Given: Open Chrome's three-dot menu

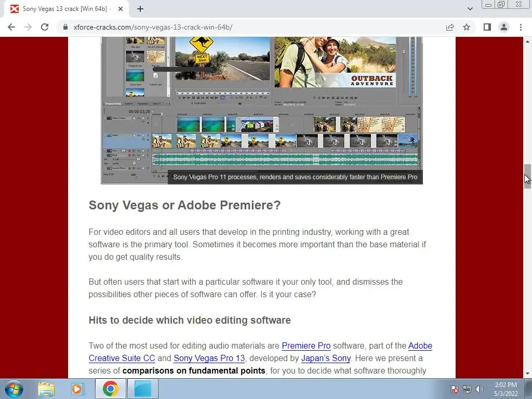Looking at the screenshot, I should 521,27.
